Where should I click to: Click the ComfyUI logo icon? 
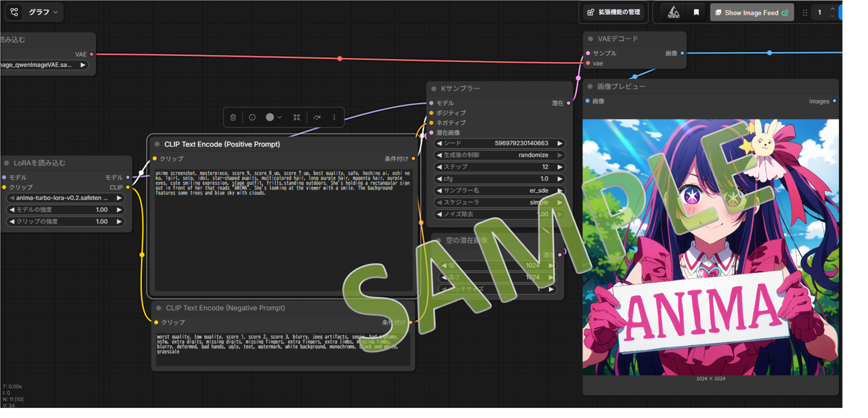(14, 12)
